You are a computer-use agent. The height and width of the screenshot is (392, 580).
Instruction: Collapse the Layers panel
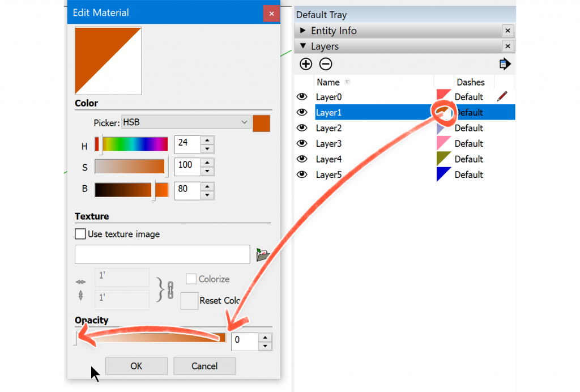[x=303, y=46]
